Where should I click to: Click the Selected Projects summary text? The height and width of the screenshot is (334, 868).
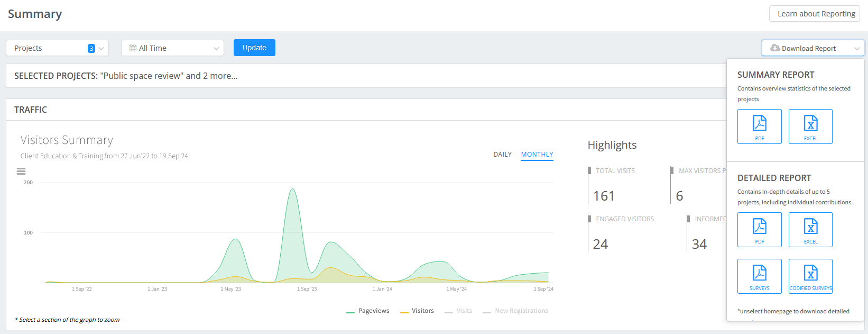pyautogui.click(x=126, y=76)
